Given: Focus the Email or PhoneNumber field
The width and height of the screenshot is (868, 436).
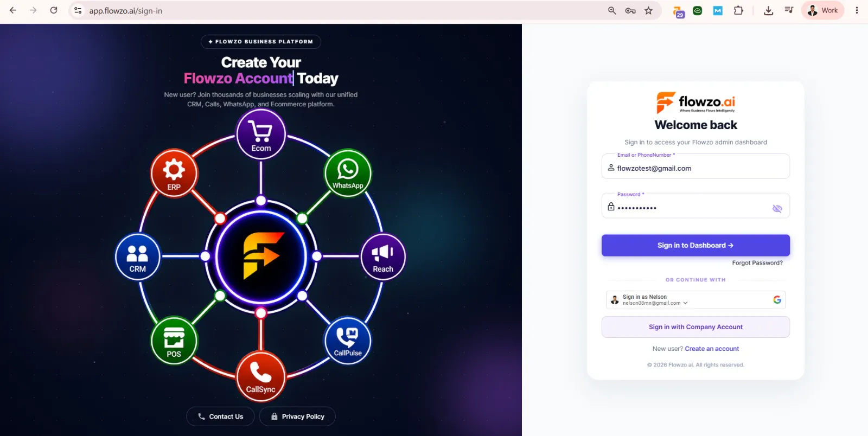Looking at the screenshot, I should click(695, 166).
